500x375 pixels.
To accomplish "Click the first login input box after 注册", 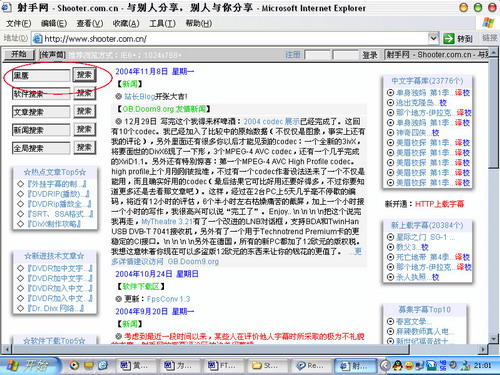I will pos(317,55).
